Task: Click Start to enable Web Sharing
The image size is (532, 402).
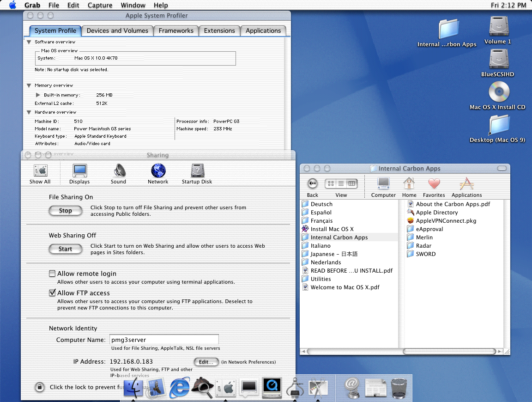Action: (x=66, y=249)
